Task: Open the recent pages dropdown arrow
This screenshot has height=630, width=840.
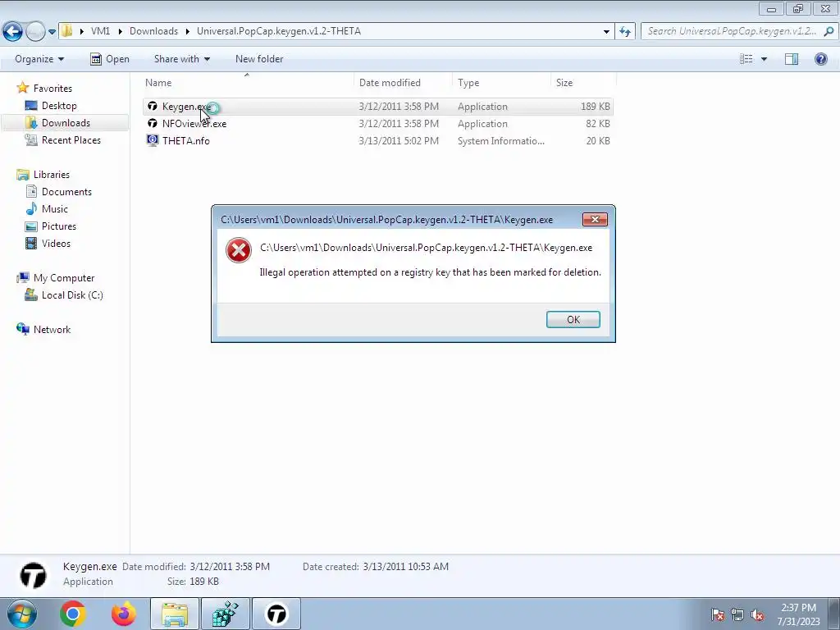Action: pyautogui.click(x=52, y=32)
